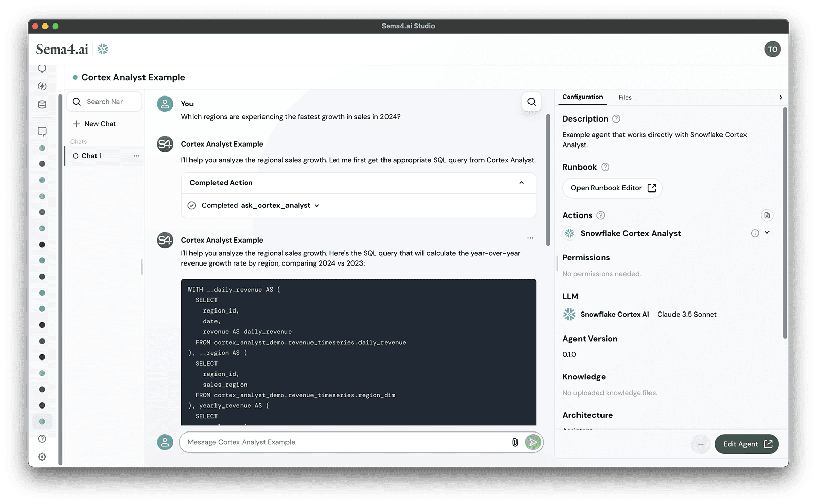Screen dimensions: 817x504
Task: Click the Runbook help question mark
Action: [605, 167]
